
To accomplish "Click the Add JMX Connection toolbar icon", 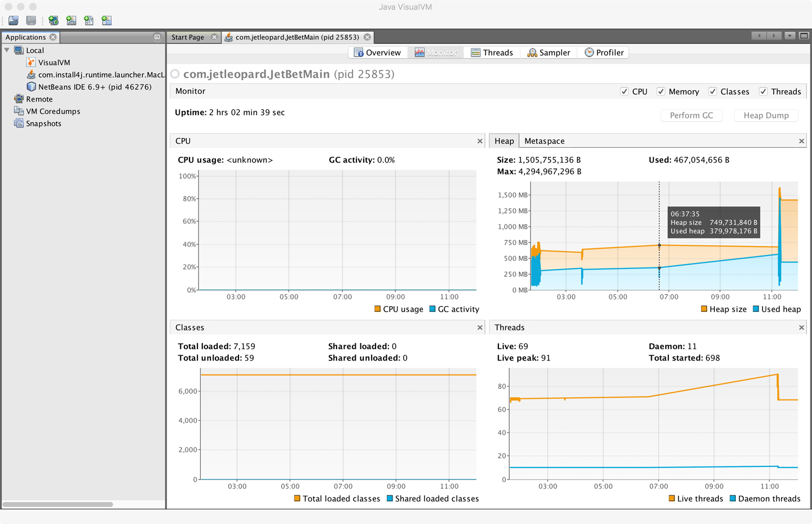I will tap(71, 21).
